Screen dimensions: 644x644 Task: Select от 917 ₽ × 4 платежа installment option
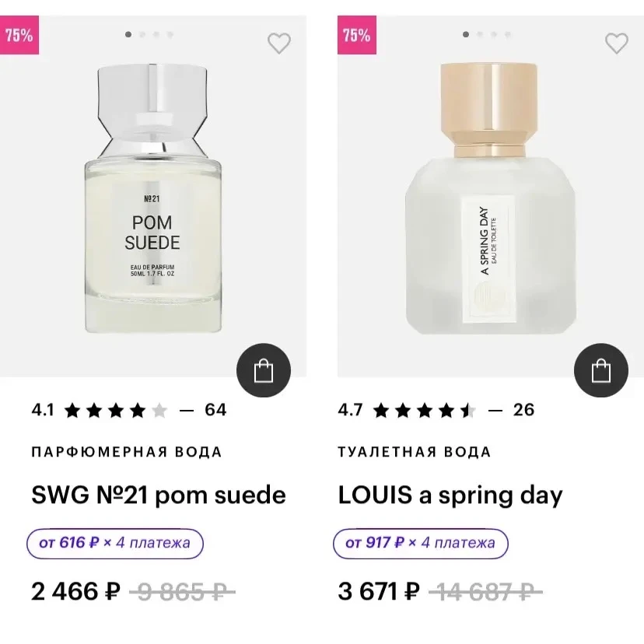[421, 544]
